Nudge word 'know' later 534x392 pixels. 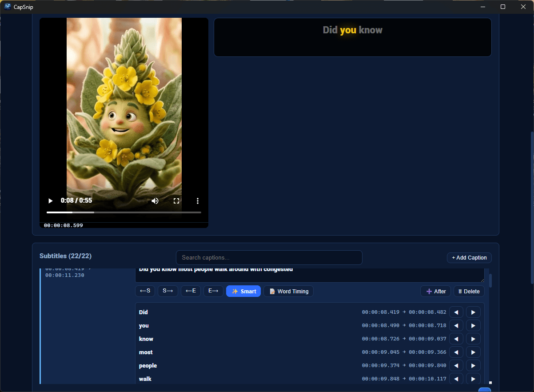[473, 339]
